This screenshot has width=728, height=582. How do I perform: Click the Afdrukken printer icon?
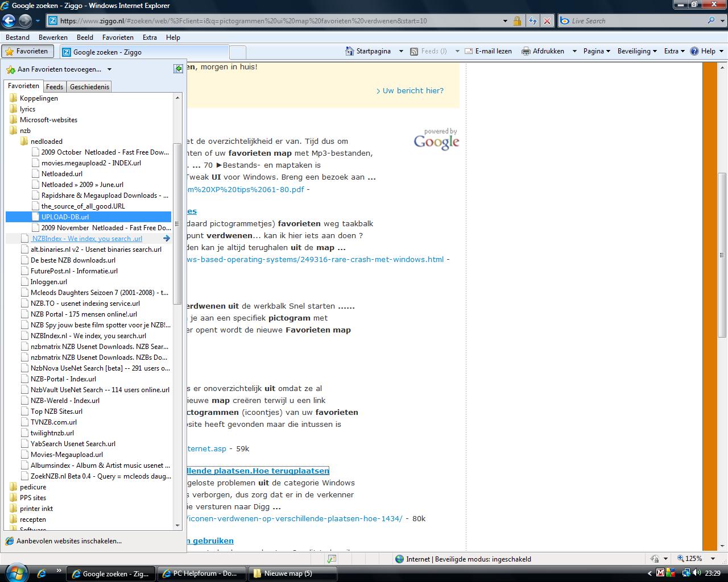(x=526, y=51)
